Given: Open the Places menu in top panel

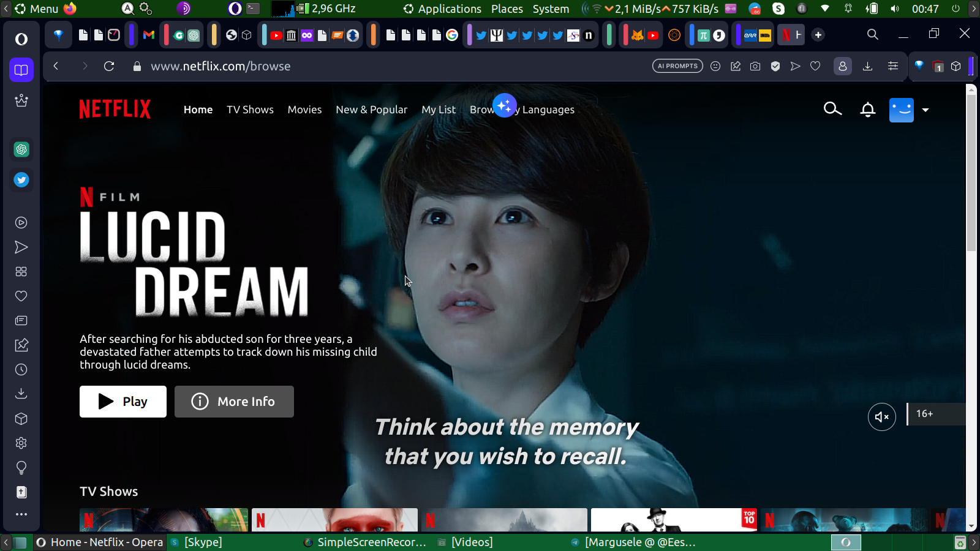Looking at the screenshot, I should coord(507,9).
